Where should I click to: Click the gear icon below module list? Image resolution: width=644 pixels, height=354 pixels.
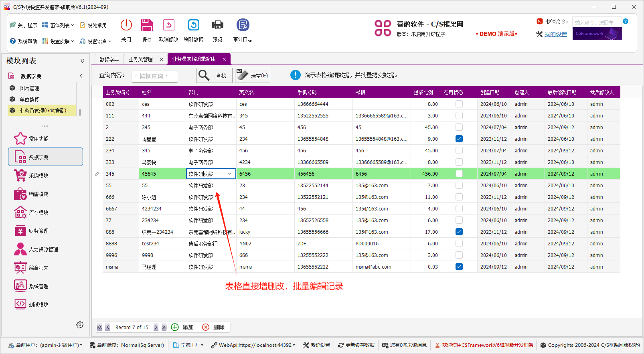[x=80, y=325]
